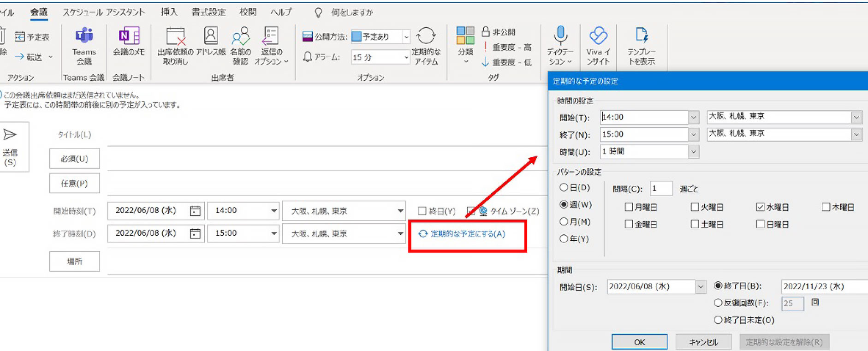Check the 月曜日 checkbox

pyautogui.click(x=629, y=207)
